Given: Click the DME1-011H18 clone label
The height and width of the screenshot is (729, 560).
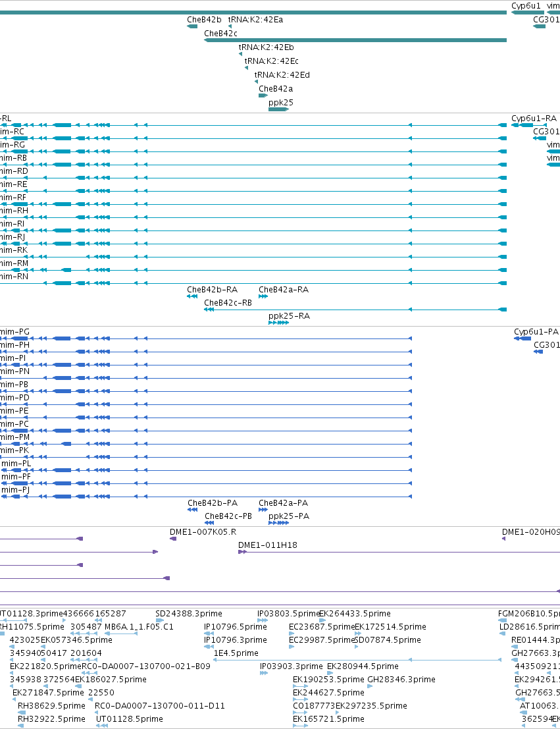Looking at the screenshot, I should point(268,545).
